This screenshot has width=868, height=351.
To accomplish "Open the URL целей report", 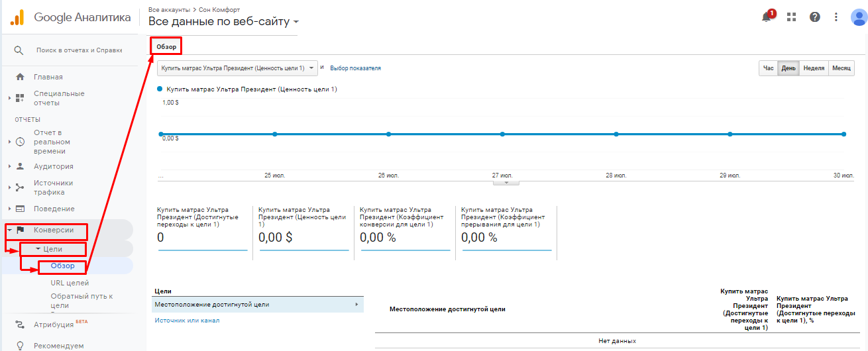I will pos(70,283).
